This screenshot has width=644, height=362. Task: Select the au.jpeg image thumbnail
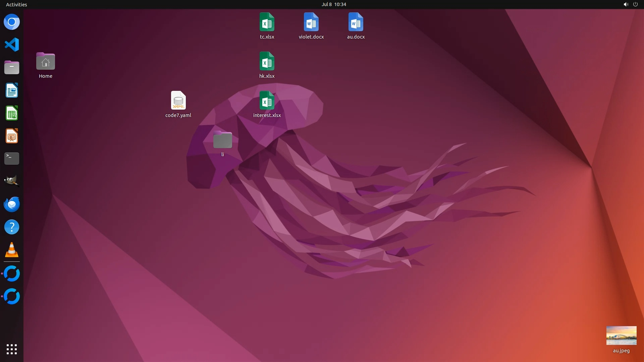point(621,336)
